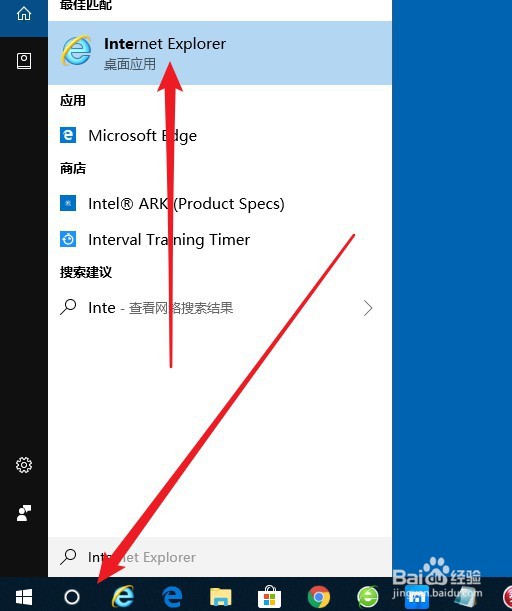Open Intel ARK (Product Specs) store result
This screenshot has width=512, height=611.
220,203
